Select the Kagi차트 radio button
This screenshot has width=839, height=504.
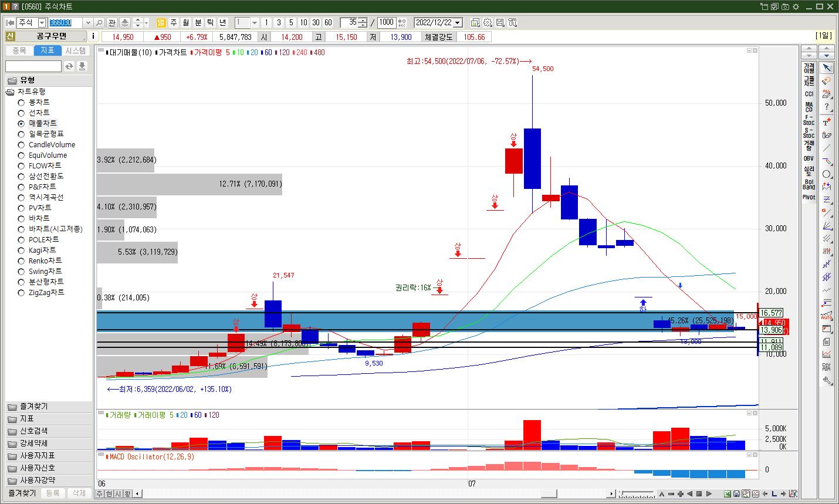(x=21, y=251)
